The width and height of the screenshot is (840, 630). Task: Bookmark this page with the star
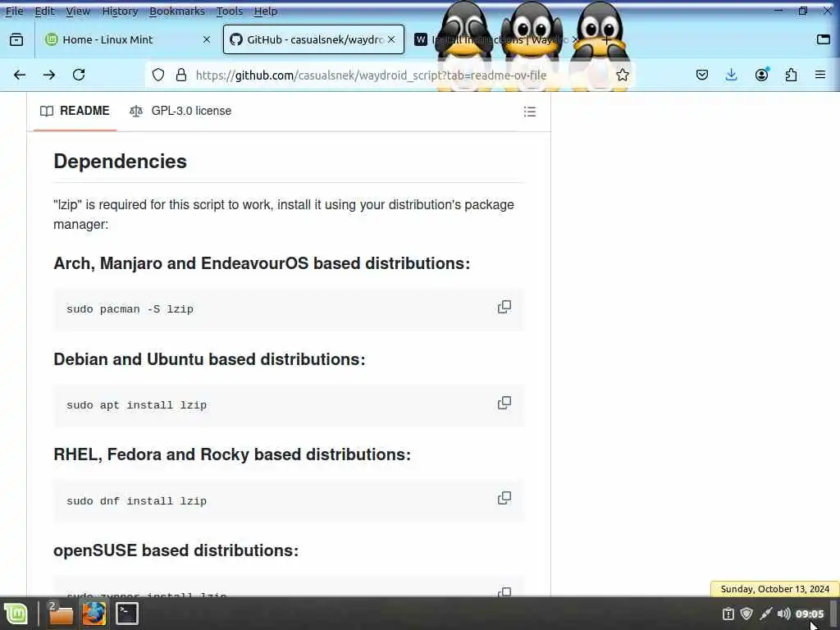pyautogui.click(x=622, y=75)
